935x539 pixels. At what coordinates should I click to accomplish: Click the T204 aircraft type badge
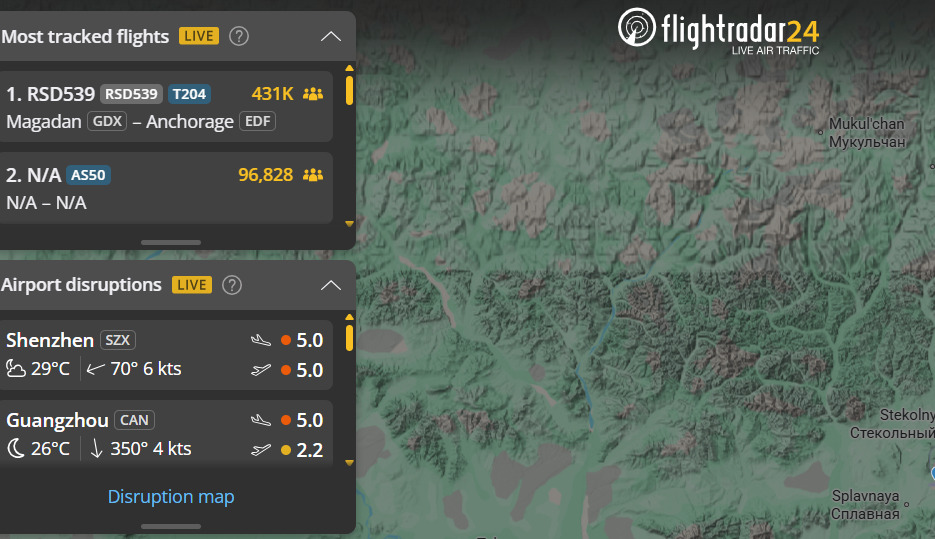(x=189, y=94)
